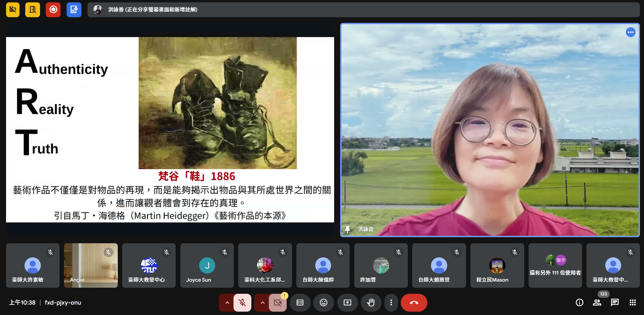Start recording with the red record icon

[53, 9]
